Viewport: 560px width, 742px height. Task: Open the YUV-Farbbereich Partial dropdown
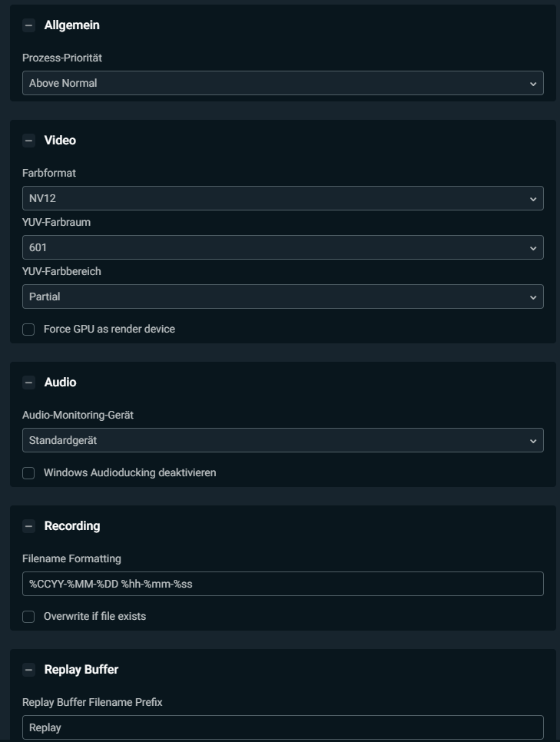pyautogui.click(x=283, y=296)
